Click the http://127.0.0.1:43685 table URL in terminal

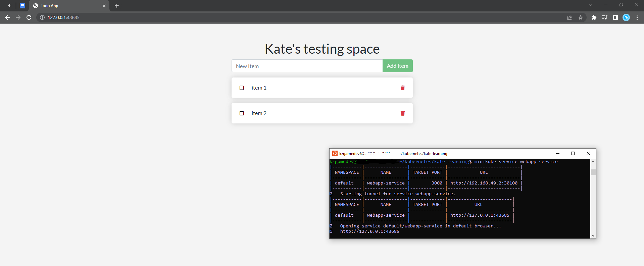click(480, 215)
